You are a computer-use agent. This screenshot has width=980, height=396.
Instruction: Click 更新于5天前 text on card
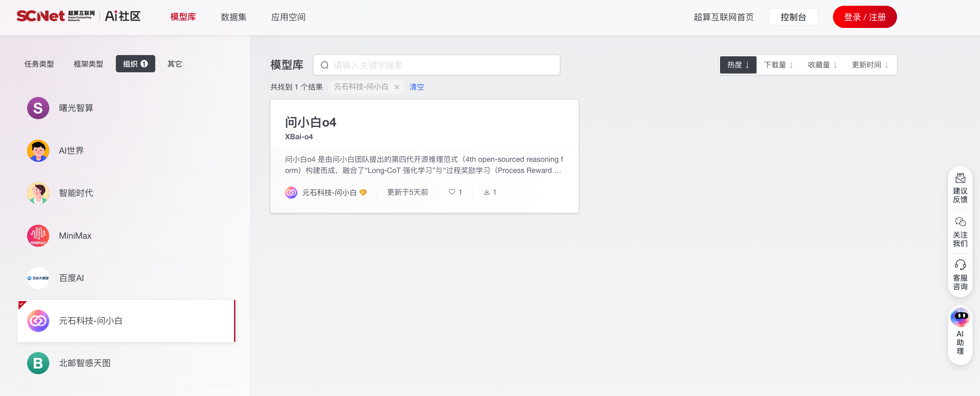(x=407, y=192)
